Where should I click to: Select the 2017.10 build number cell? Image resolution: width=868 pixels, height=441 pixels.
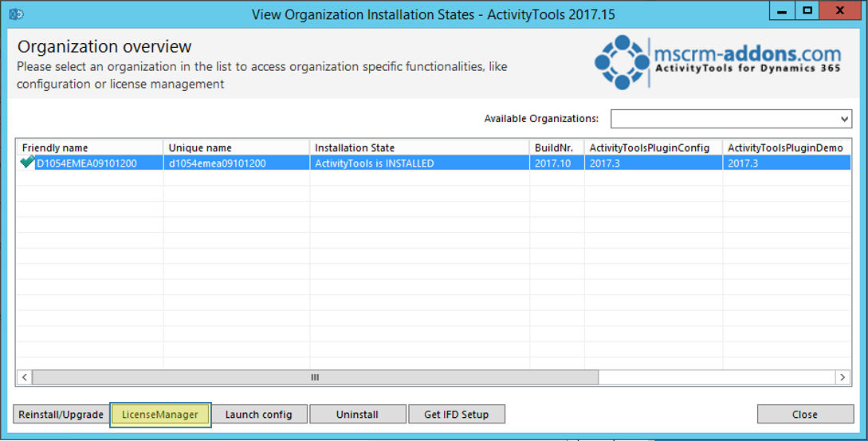pyautogui.click(x=556, y=163)
